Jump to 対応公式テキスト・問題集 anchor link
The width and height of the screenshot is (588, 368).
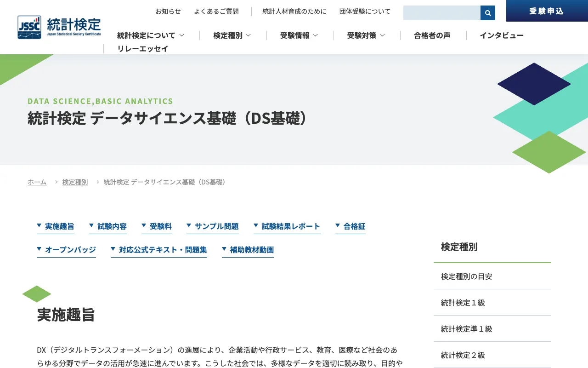click(159, 250)
